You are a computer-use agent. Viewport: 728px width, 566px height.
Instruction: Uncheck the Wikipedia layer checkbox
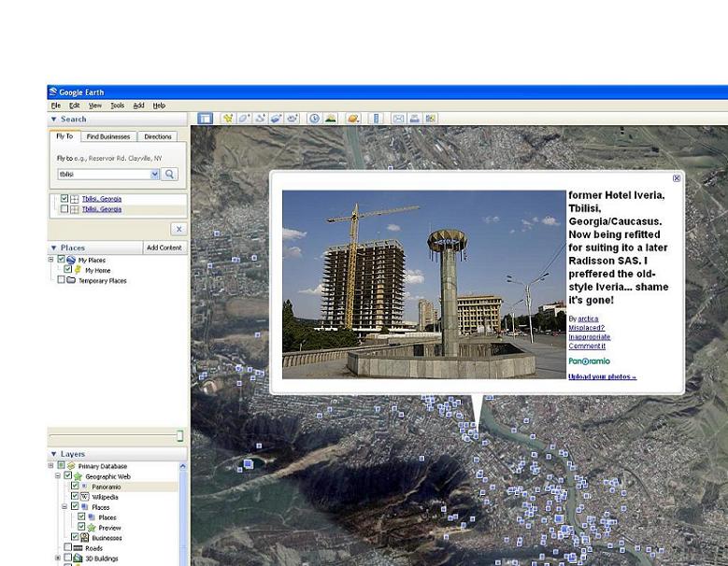(x=75, y=496)
